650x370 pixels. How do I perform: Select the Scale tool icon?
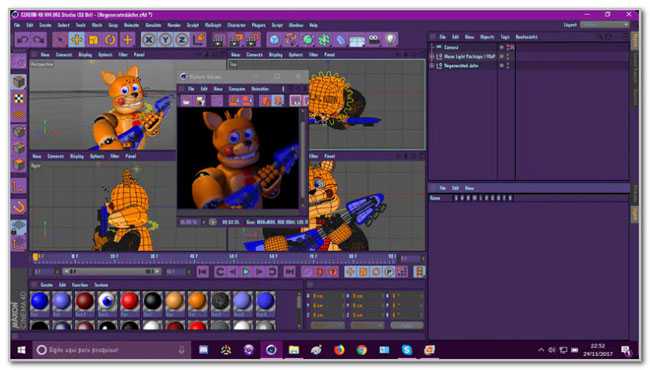pyautogui.click(x=94, y=40)
